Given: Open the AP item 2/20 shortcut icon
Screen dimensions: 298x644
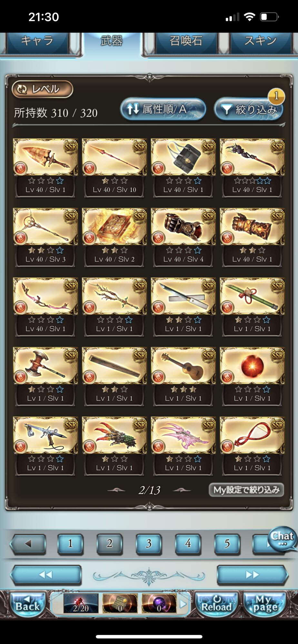Looking at the screenshot, I should click(x=81, y=603).
